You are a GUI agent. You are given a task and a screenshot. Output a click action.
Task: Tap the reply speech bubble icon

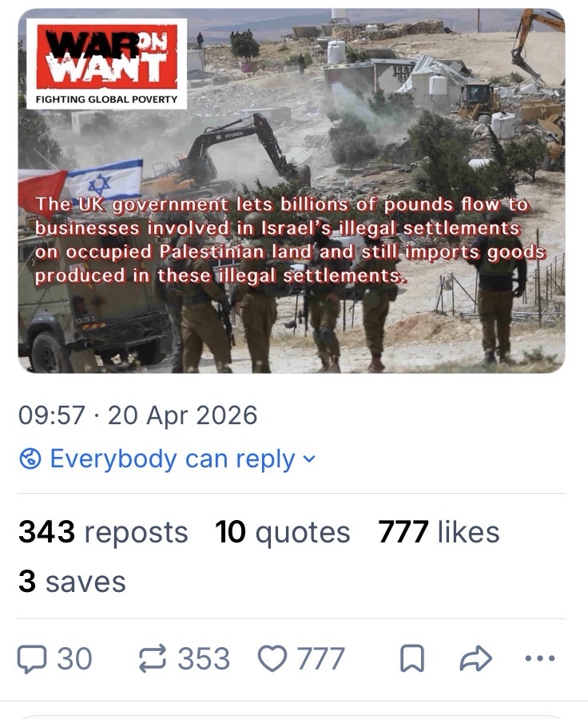pyautogui.click(x=32, y=659)
